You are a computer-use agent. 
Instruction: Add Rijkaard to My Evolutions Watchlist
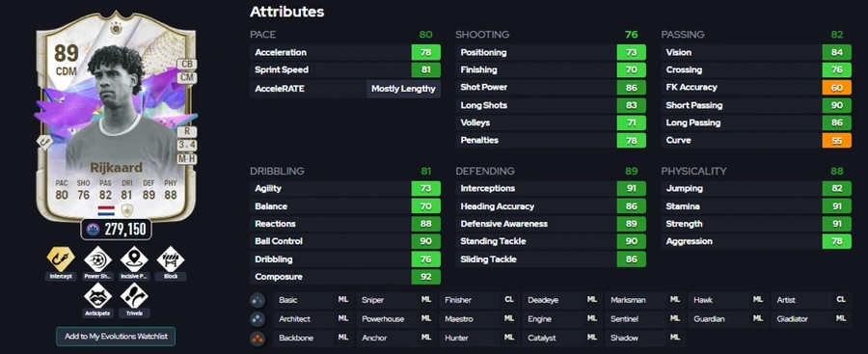coord(116,337)
